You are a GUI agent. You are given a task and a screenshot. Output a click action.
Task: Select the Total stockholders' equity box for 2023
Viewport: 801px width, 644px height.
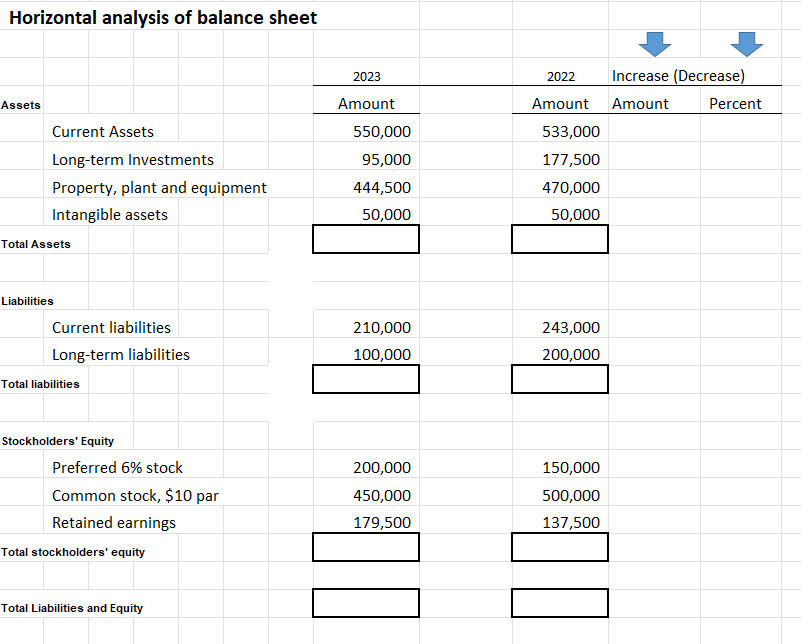(x=365, y=547)
